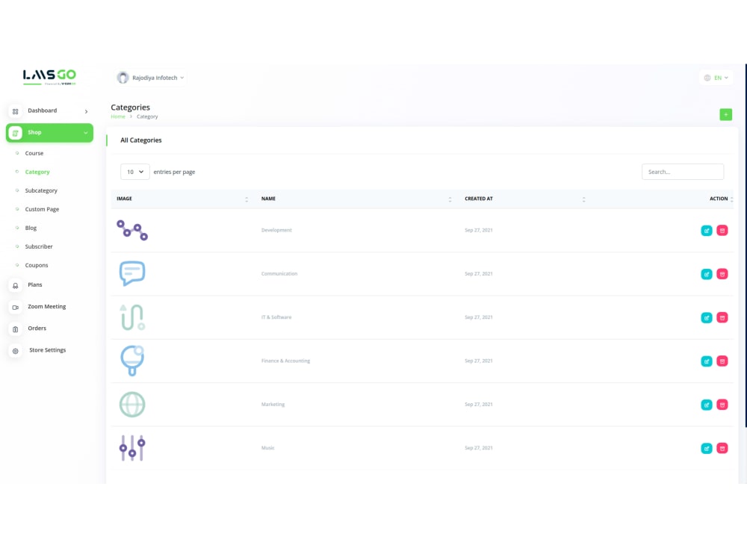Image resolution: width=747 pixels, height=560 pixels.
Task: Delete the Communication category
Action: [x=722, y=273]
